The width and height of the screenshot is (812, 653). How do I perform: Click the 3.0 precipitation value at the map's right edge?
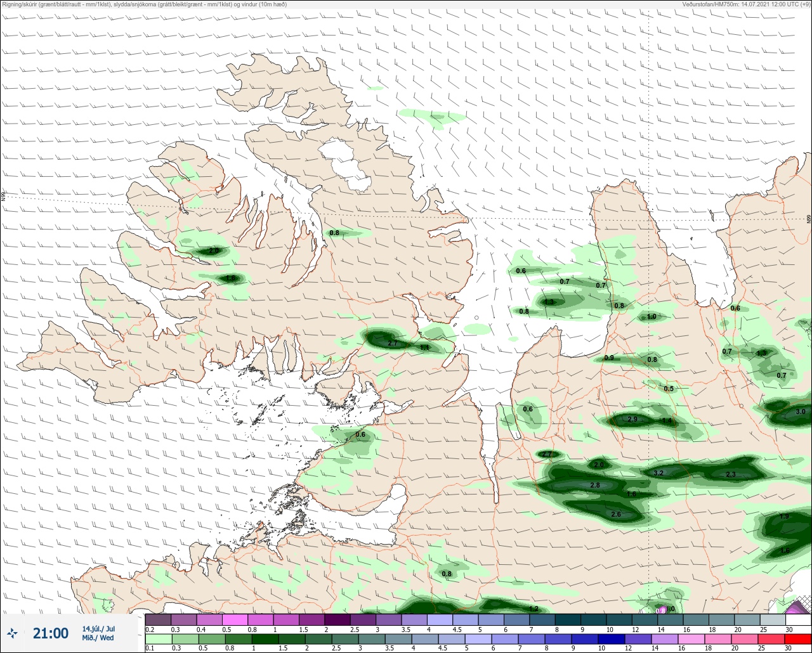(800, 411)
